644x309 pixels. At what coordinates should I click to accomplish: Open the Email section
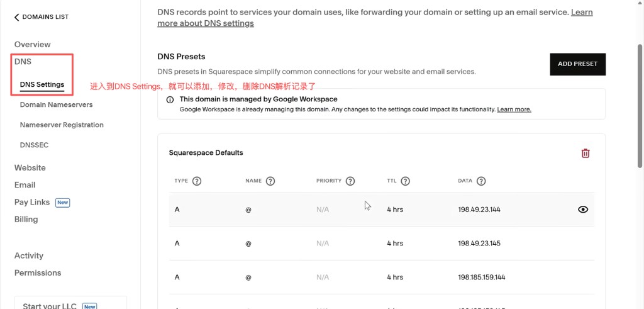[25, 185]
